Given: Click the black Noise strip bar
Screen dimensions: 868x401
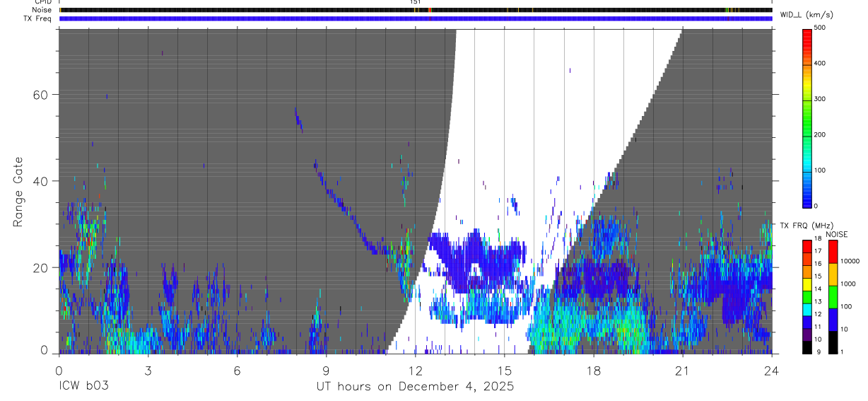Looking at the screenshot, I should point(416,10).
